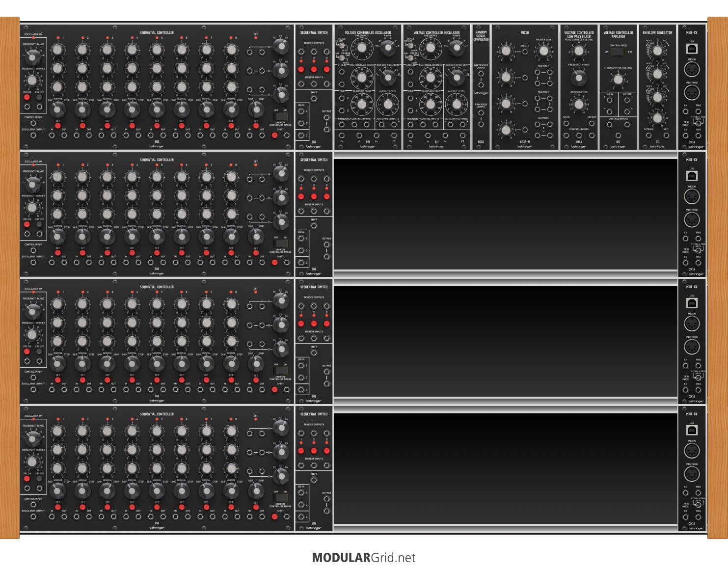Click USB port on third-row MIDI-CV module
Screen dimensions: 728x568
(692, 303)
